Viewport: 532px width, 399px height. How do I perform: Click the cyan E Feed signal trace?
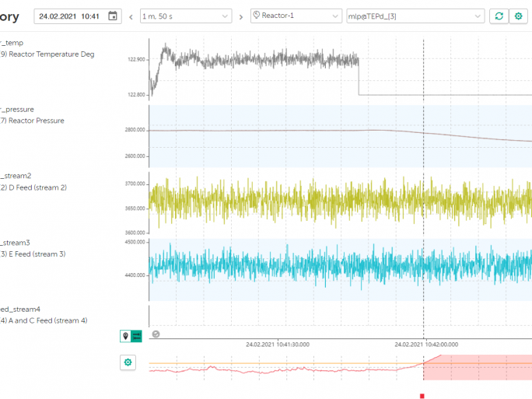click(339, 266)
